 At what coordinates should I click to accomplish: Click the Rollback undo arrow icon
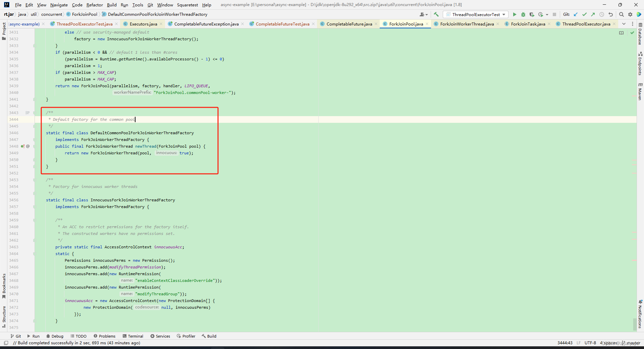pyautogui.click(x=610, y=14)
